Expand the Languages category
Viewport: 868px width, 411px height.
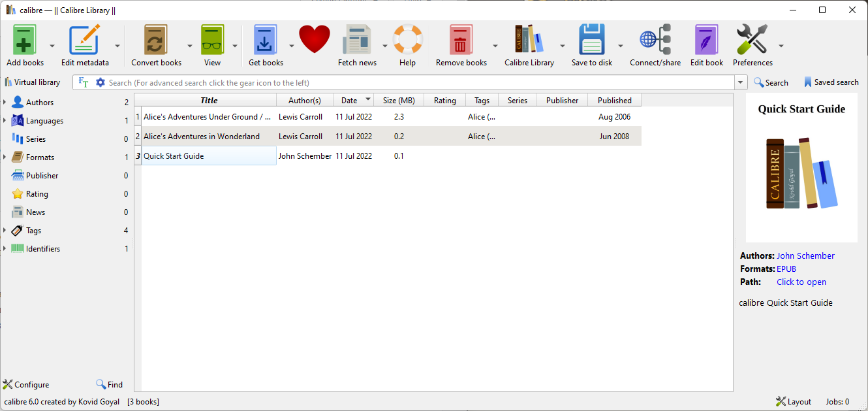(x=5, y=121)
